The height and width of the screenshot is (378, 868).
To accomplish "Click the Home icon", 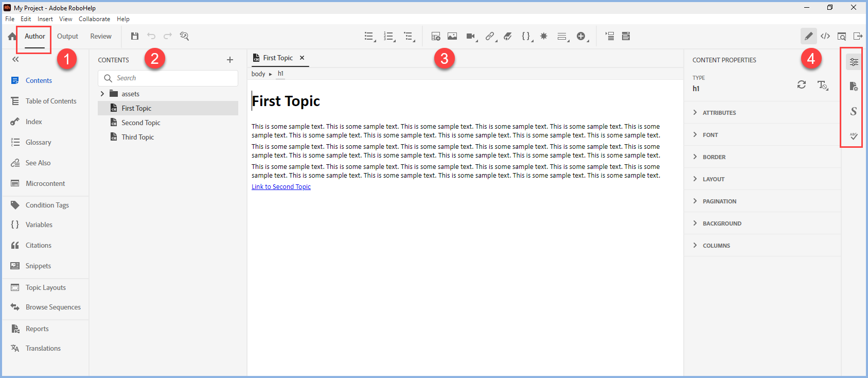I will click(12, 36).
